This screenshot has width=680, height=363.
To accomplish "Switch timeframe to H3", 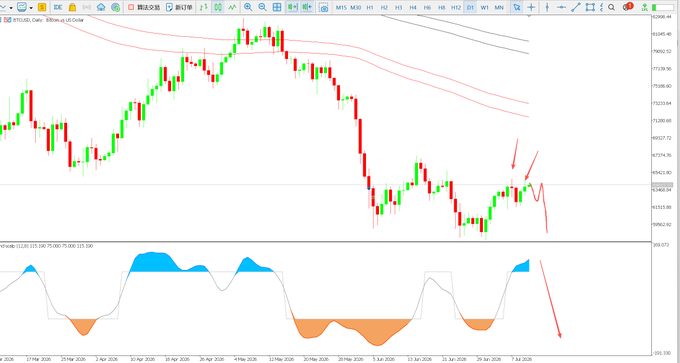I will coord(399,7).
